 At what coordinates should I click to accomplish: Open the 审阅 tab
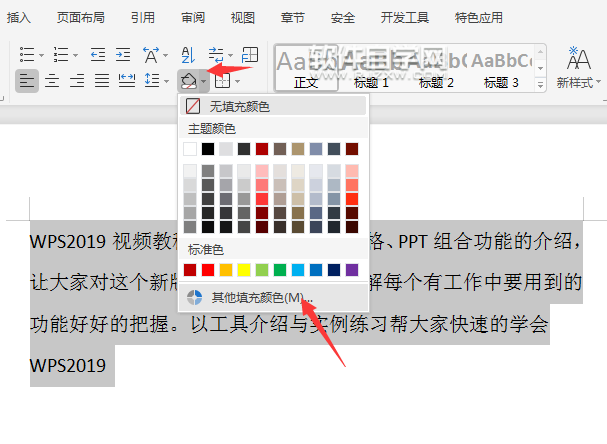pos(193,18)
